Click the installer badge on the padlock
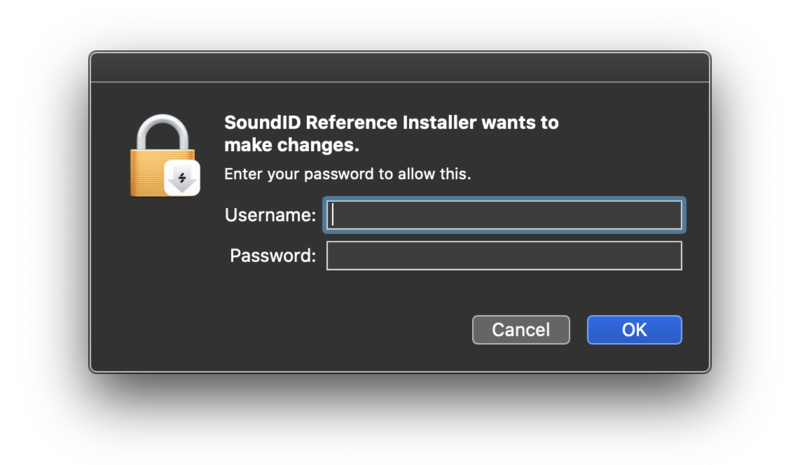 [181, 179]
